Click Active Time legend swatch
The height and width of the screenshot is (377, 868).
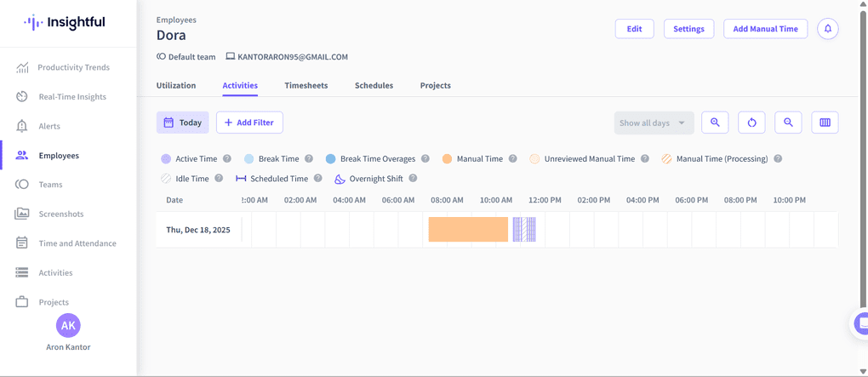pyautogui.click(x=166, y=159)
